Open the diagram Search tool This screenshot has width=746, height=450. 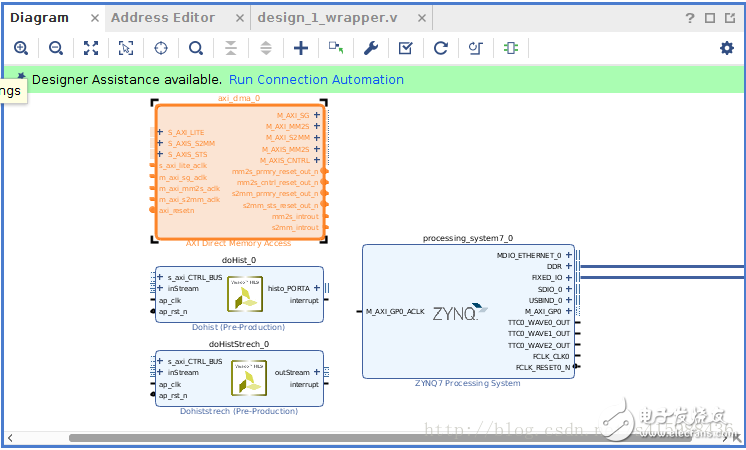coord(196,48)
